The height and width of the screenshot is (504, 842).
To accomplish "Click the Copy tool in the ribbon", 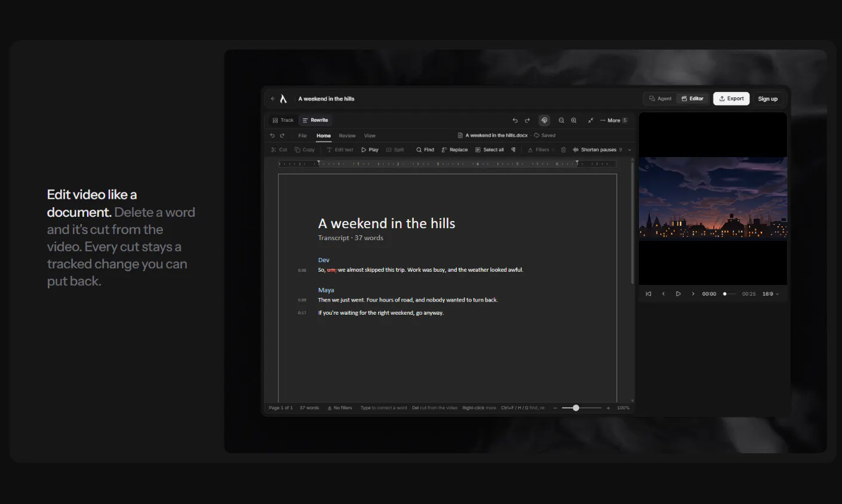I will (305, 150).
